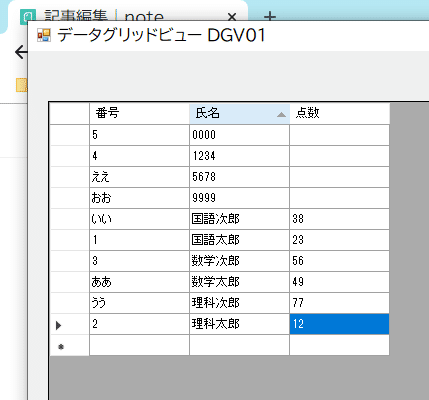Select the うう number cell
Screen dimensions: 429x400
(x=139, y=303)
